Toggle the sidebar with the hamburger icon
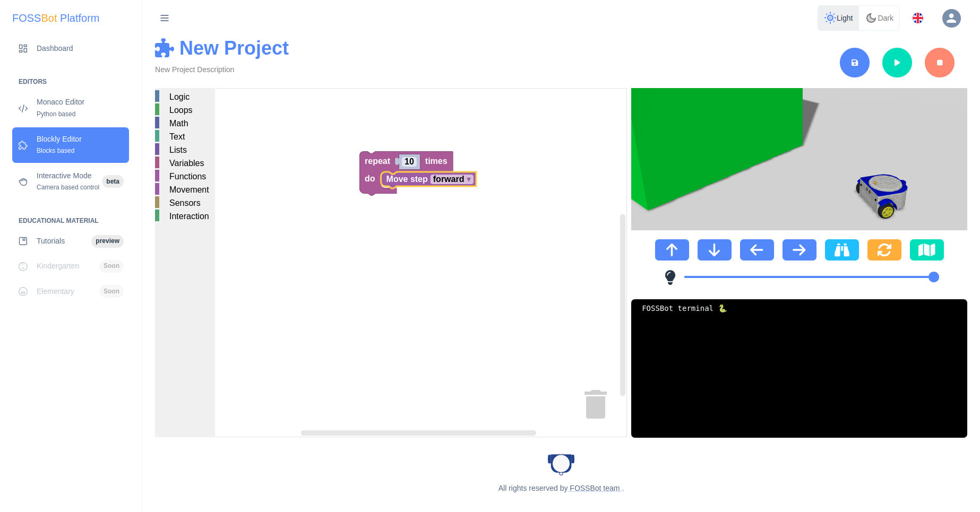Screen dimensions: 980x512 [x=165, y=18]
